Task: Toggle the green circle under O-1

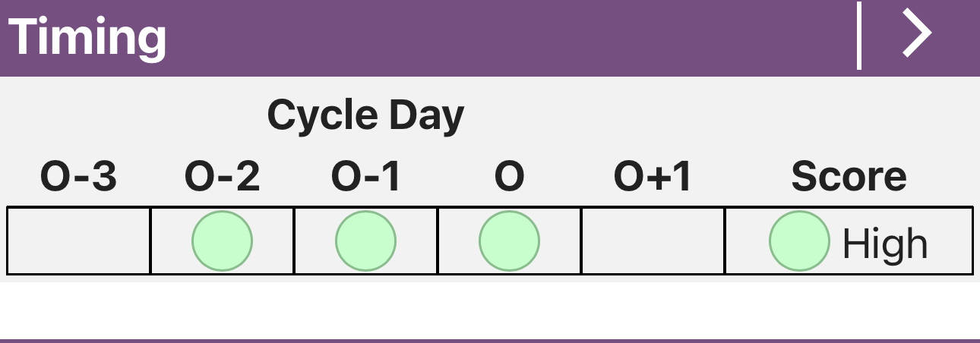Action: tap(365, 241)
